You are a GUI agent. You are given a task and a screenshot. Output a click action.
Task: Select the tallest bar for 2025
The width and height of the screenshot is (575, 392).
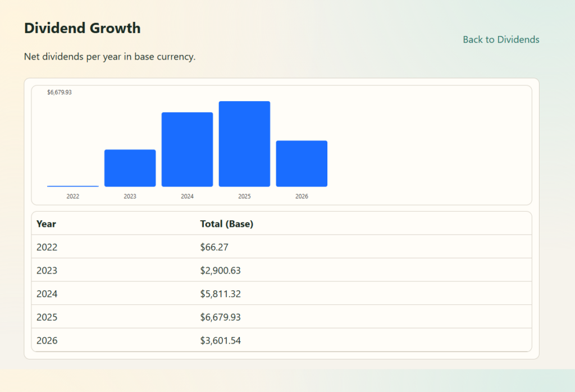tap(244, 144)
